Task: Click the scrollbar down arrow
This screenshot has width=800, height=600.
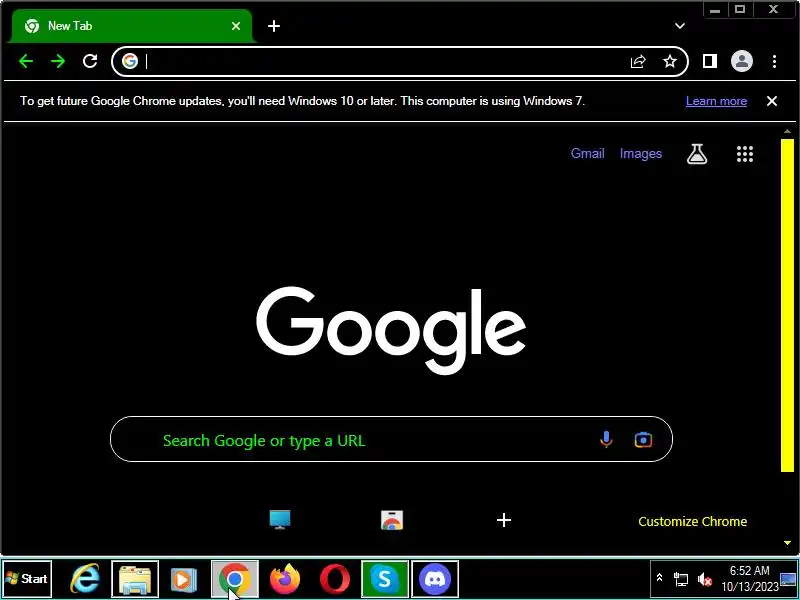Action: [787, 543]
